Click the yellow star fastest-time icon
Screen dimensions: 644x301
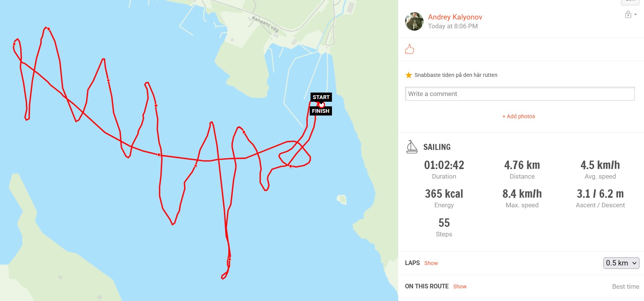coord(409,75)
